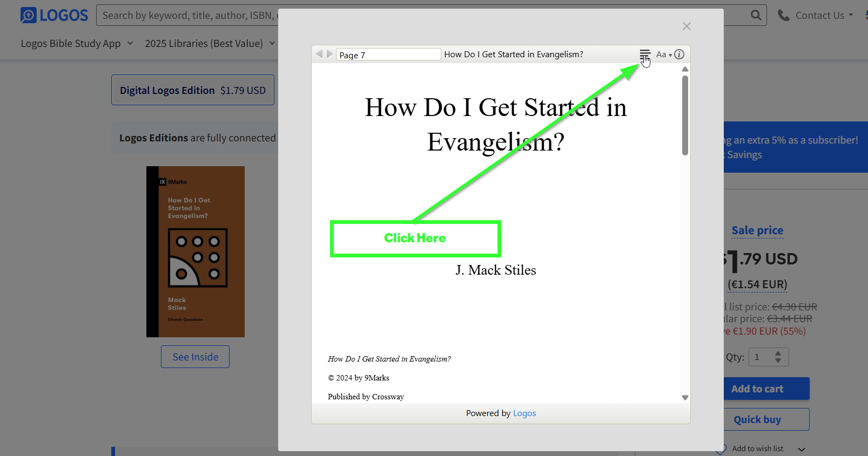This screenshot has width=868, height=456.
Task: Click Add to wish list
Action: pyautogui.click(x=757, y=448)
